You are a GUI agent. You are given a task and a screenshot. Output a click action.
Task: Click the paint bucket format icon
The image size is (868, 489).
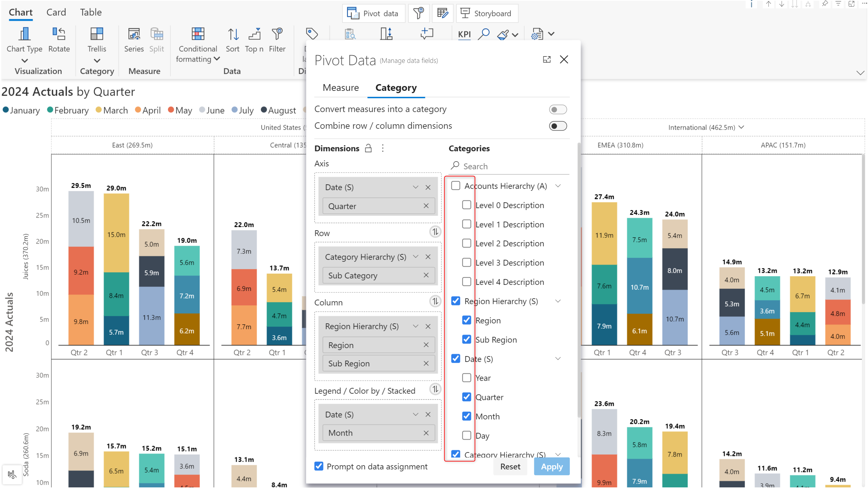coord(503,34)
